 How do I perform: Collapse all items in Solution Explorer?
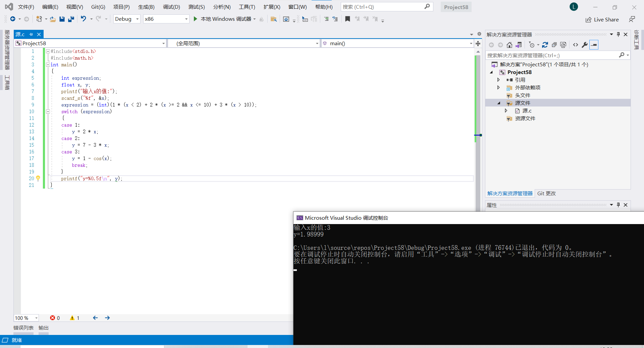(x=554, y=45)
